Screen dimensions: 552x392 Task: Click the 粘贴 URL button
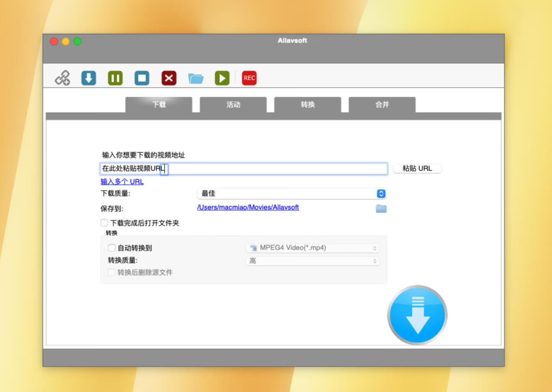417,168
